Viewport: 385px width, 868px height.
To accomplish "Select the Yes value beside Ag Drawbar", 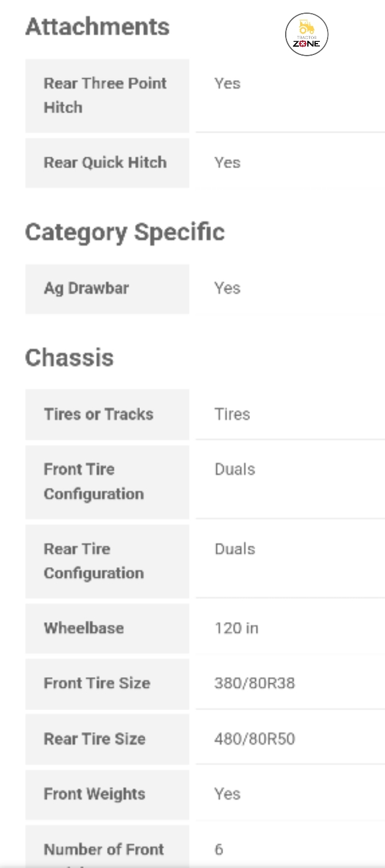I will [x=227, y=288].
